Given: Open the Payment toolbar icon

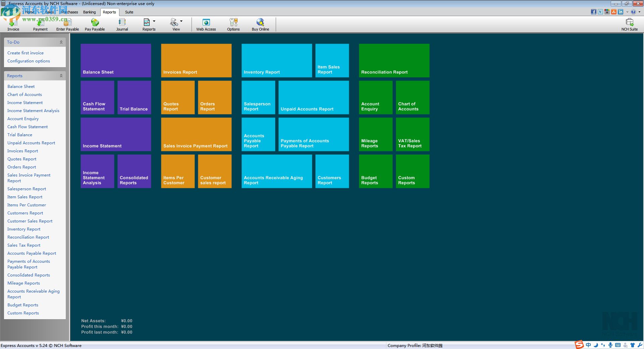Looking at the screenshot, I should (40, 24).
